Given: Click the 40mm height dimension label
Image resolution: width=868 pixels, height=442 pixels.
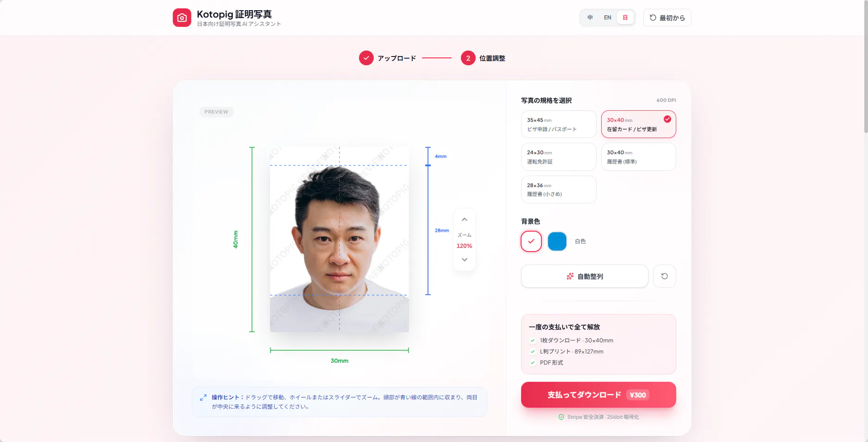Looking at the screenshot, I should 236,240.
